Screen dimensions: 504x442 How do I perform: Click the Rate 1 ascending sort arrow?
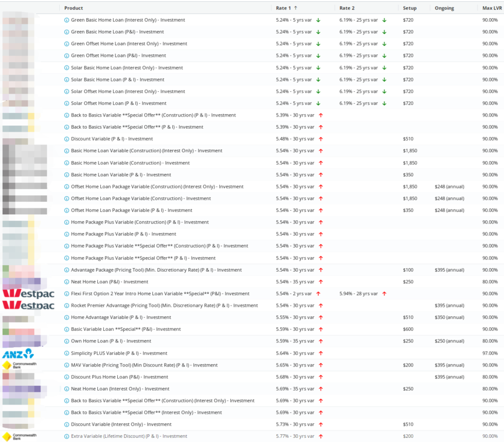tap(296, 8)
